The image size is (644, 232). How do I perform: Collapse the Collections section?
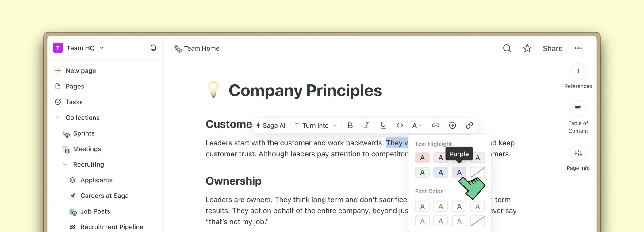point(58,118)
